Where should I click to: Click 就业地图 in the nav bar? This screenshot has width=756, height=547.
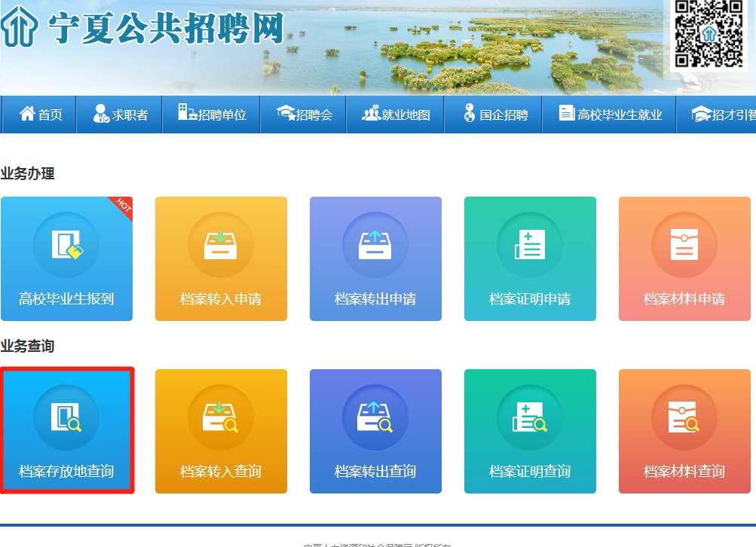click(x=396, y=115)
